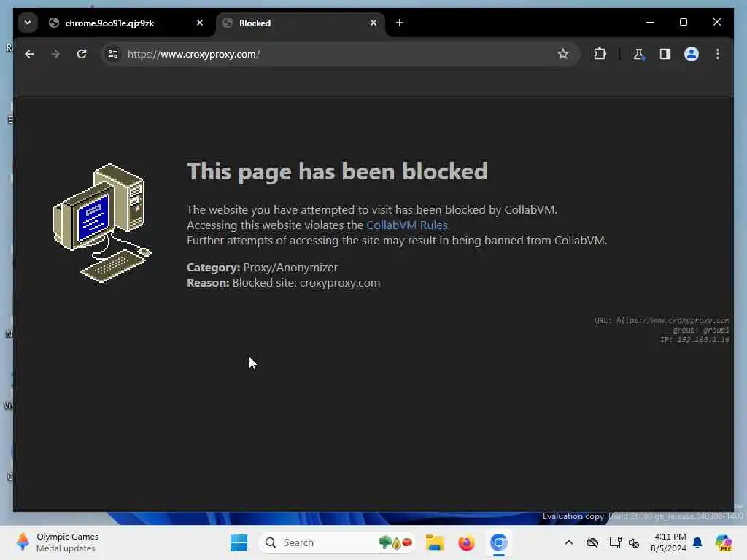
Task: Click the display/network tray icon
Action: pyautogui.click(x=615, y=542)
